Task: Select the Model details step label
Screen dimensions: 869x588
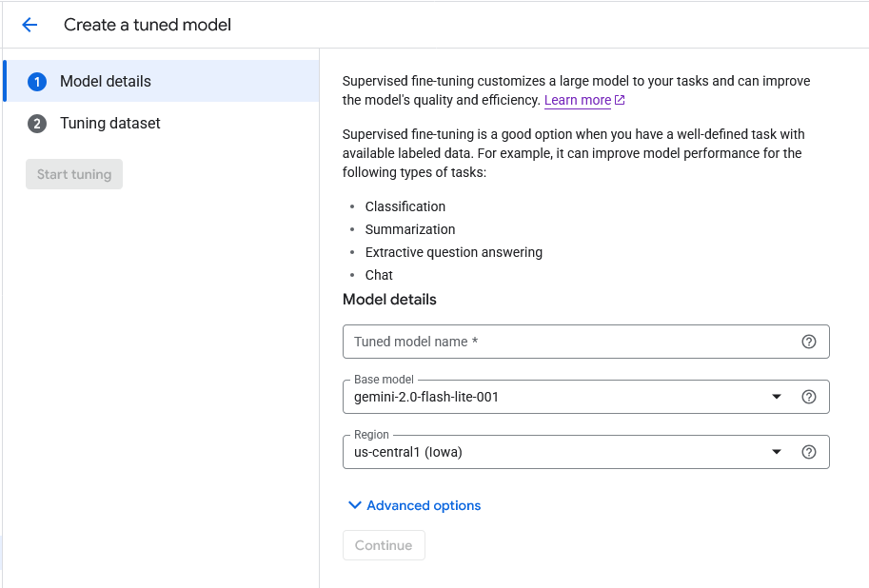Action: [x=106, y=82]
